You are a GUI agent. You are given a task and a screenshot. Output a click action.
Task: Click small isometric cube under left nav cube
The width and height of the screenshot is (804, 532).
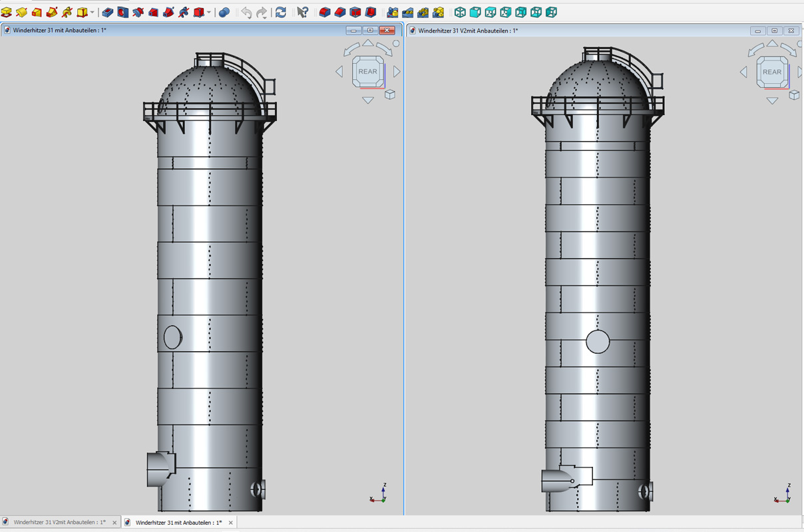tap(390, 95)
